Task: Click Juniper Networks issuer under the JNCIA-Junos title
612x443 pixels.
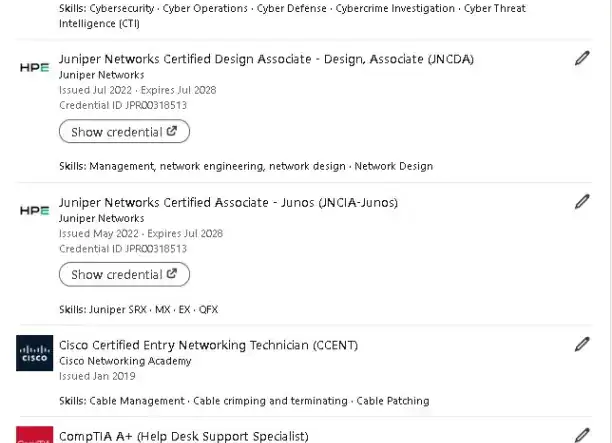Action: click(x=101, y=218)
